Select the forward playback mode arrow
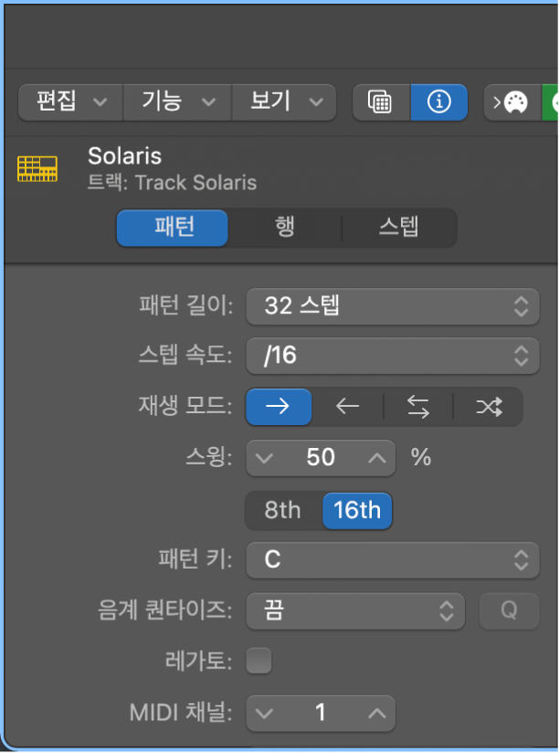 (x=279, y=407)
